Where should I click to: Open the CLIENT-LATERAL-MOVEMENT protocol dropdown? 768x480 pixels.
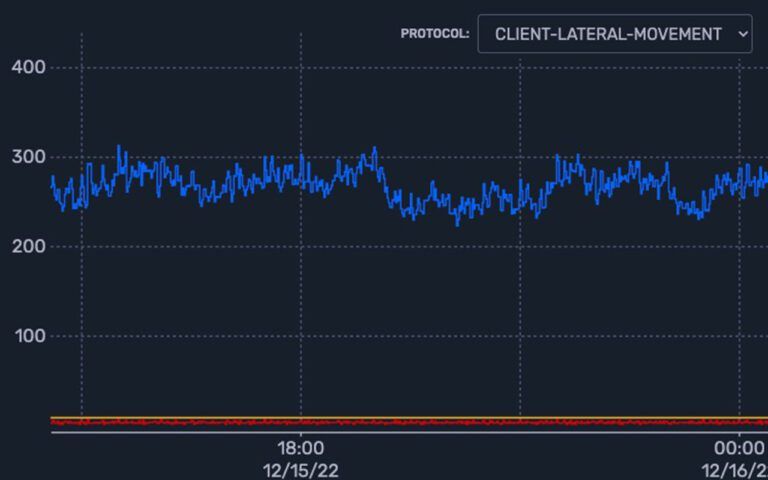[615, 34]
